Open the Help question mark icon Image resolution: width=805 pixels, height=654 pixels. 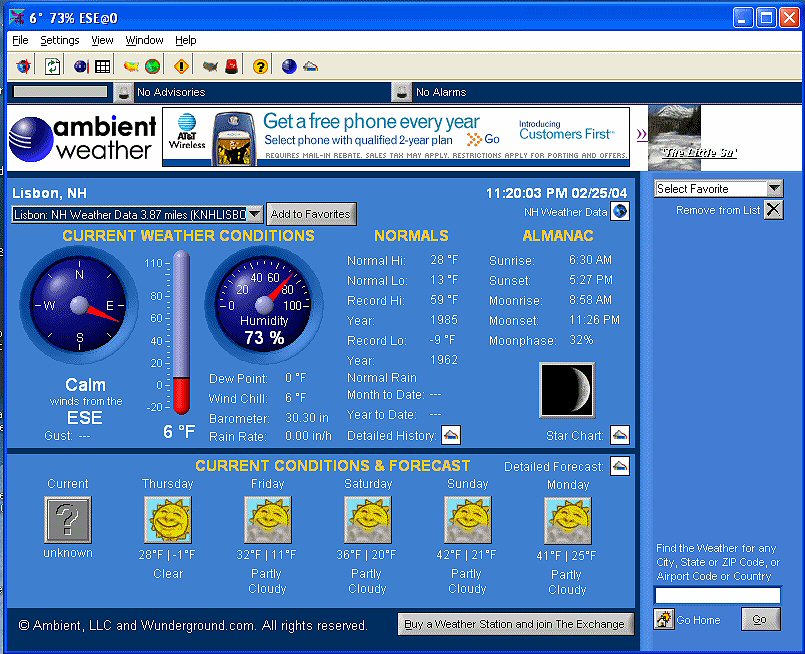259,65
